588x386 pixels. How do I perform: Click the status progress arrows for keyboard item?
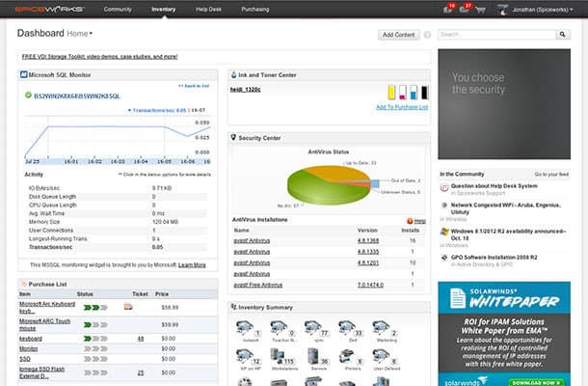95,339
